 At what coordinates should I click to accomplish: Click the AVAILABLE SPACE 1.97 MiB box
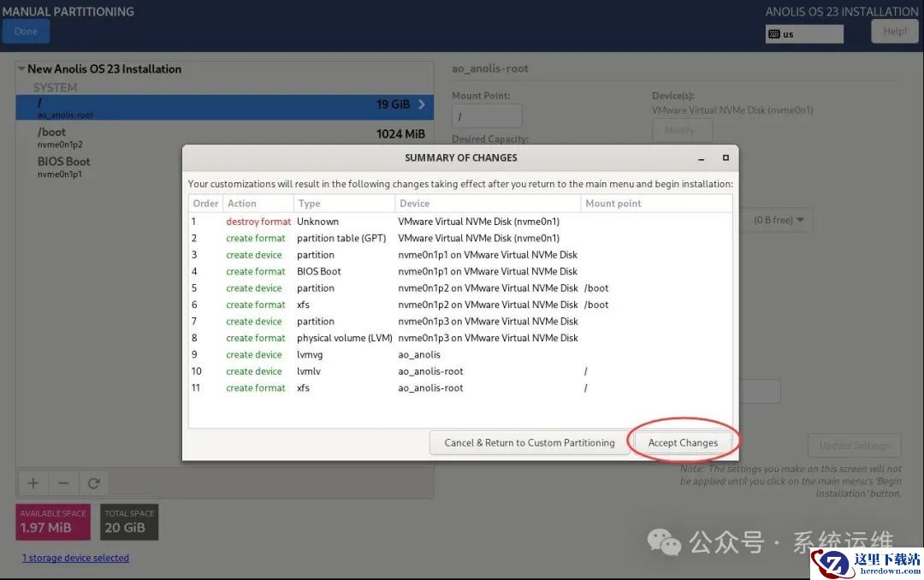pyautogui.click(x=53, y=522)
